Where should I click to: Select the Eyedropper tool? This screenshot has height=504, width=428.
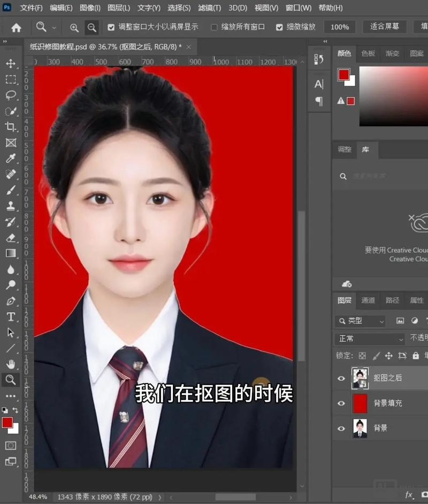click(x=12, y=159)
